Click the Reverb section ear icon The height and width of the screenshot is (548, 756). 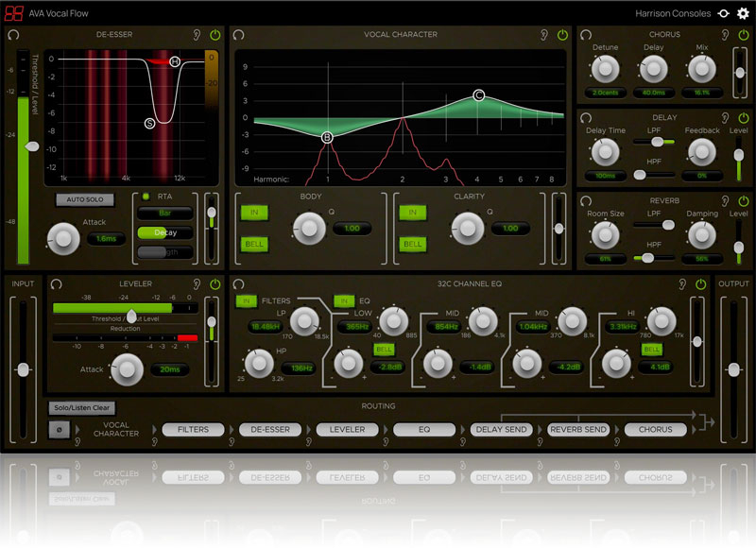click(724, 201)
